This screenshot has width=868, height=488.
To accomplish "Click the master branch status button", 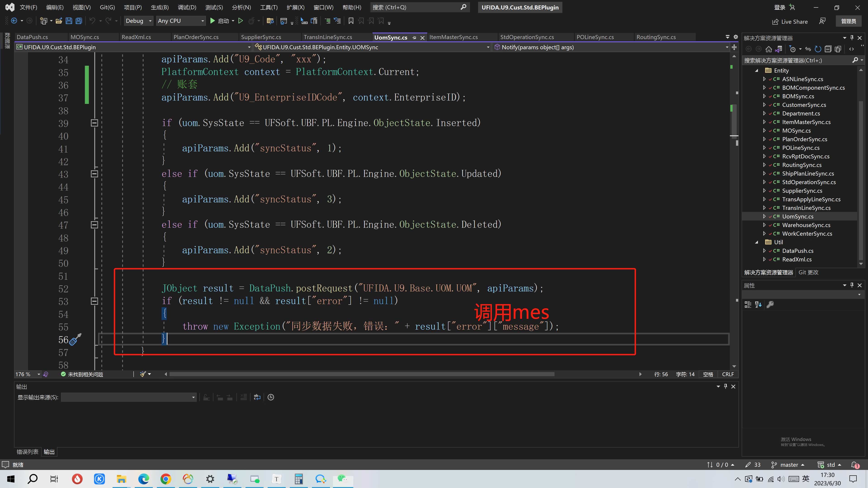I will pyautogui.click(x=788, y=465).
